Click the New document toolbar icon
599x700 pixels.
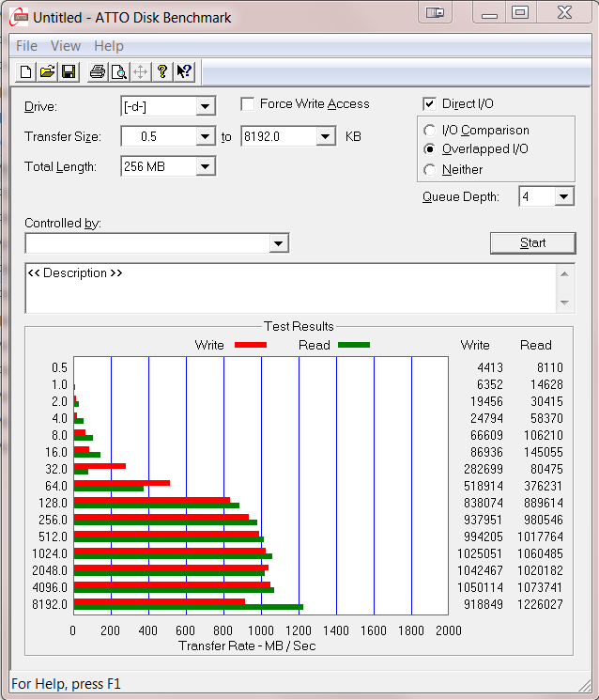tap(26, 72)
